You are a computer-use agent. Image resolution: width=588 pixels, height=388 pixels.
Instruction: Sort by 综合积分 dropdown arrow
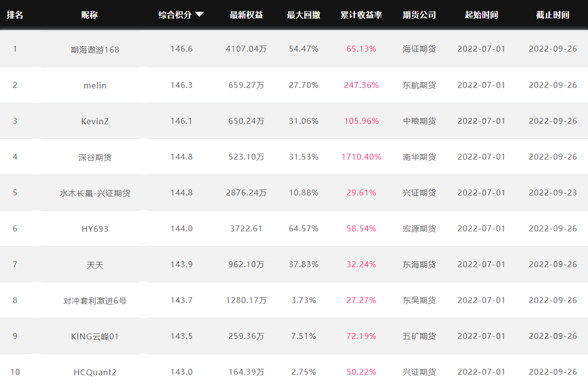[200, 14]
